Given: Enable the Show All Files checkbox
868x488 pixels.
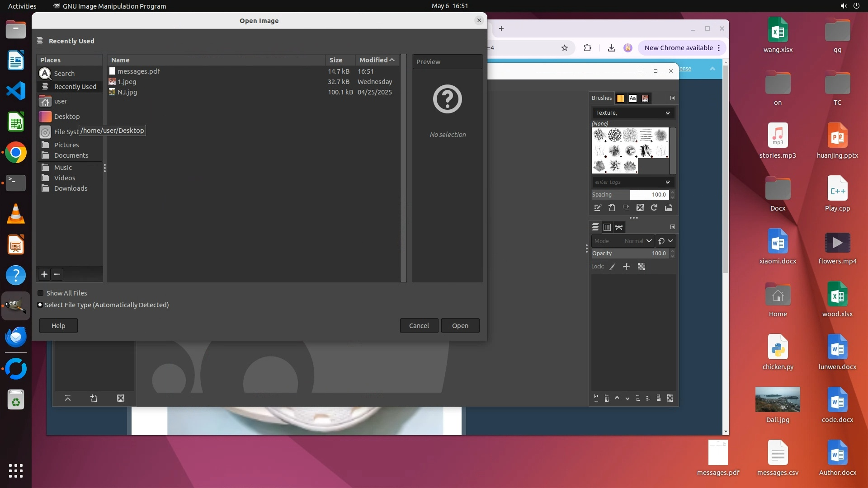Looking at the screenshot, I should click(41, 293).
